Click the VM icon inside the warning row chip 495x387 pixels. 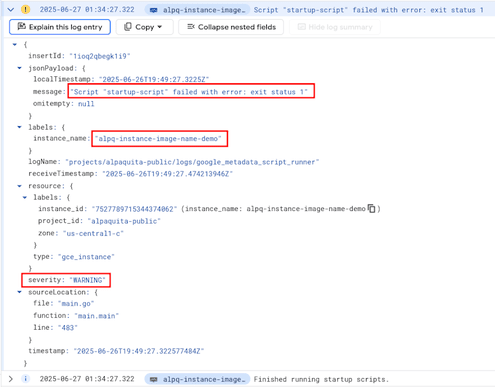click(154, 10)
